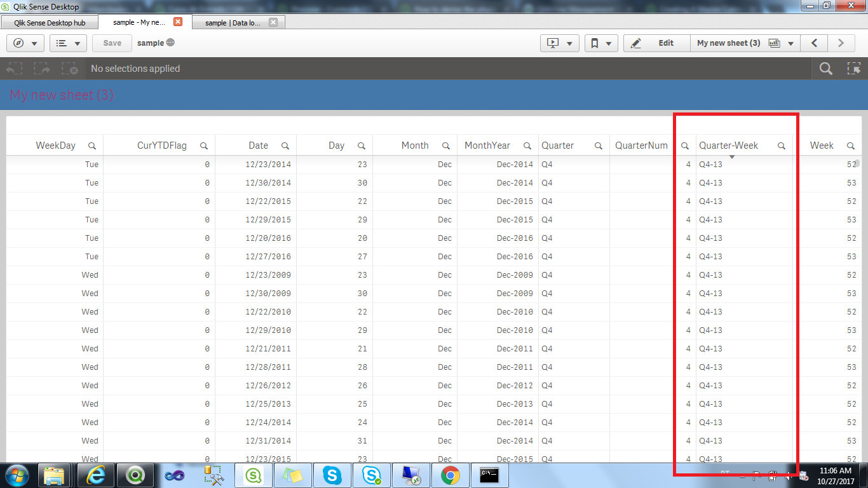
Task: Close the 'sample - My ne...' tab
Action: pyautogui.click(x=178, y=22)
